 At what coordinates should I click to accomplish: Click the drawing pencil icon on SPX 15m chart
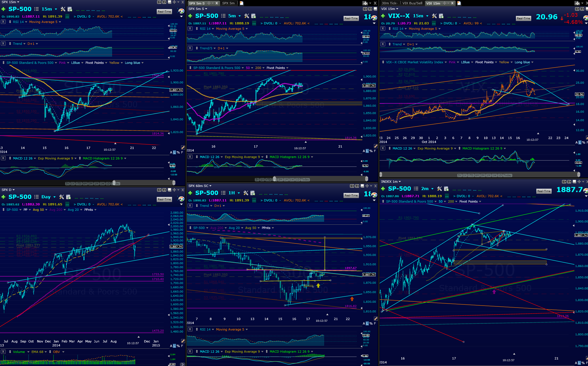183,147
